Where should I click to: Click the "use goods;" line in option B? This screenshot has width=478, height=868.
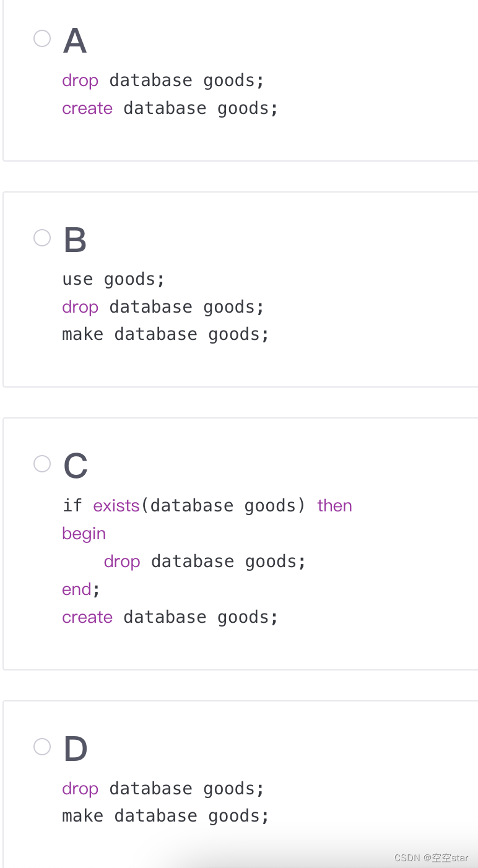click(x=114, y=279)
